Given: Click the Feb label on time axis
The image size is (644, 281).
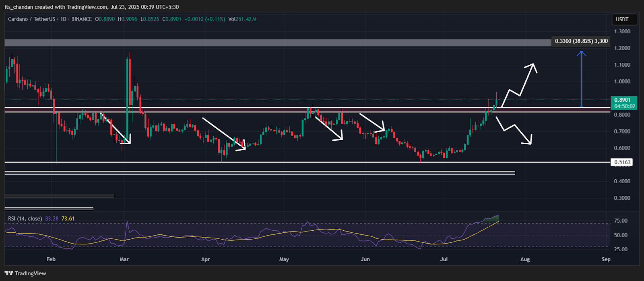Looking at the screenshot, I should [x=51, y=259].
